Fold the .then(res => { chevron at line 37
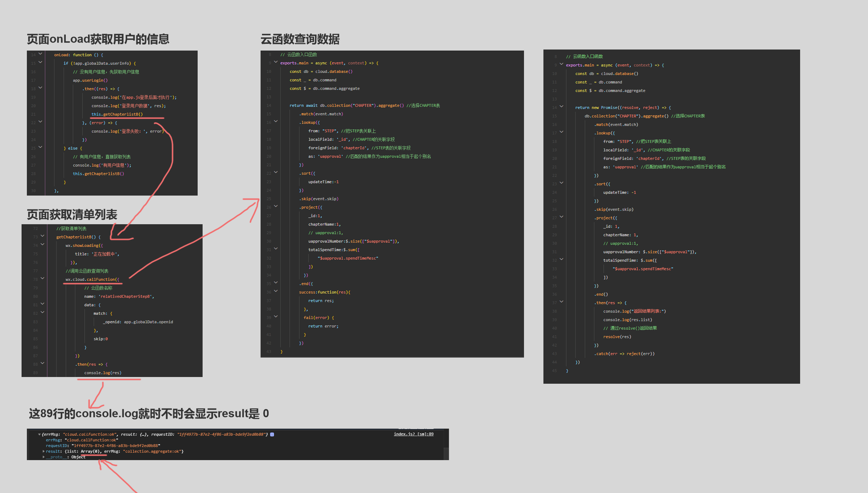Viewport: 868px width, 493px height. pos(561,302)
